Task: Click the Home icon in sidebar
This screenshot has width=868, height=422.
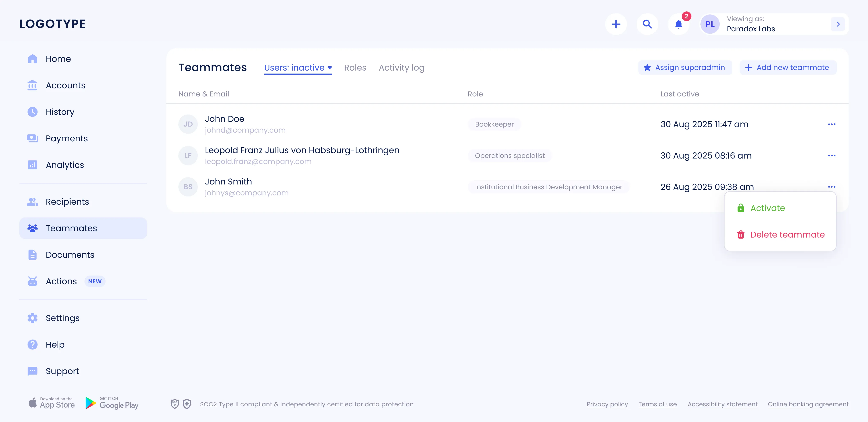Action: click(32, 59)
